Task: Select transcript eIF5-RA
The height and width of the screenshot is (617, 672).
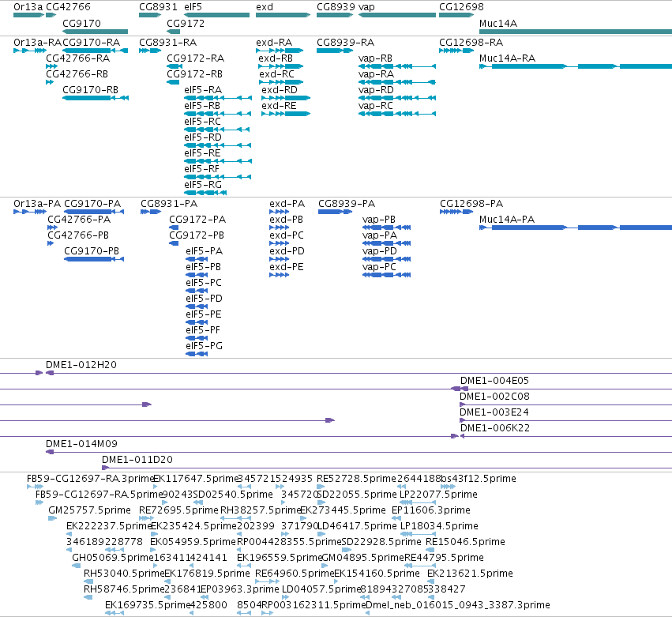Action: (218, 98)
